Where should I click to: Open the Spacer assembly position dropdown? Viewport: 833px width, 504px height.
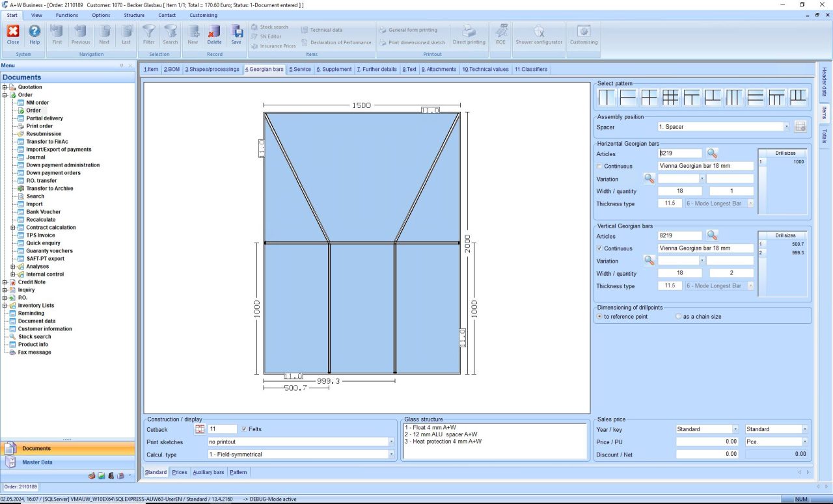[x=786, y=127]
